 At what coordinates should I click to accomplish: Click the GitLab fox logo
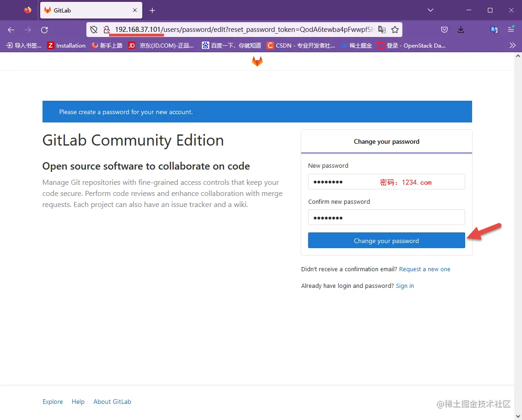tap(257, 61)
